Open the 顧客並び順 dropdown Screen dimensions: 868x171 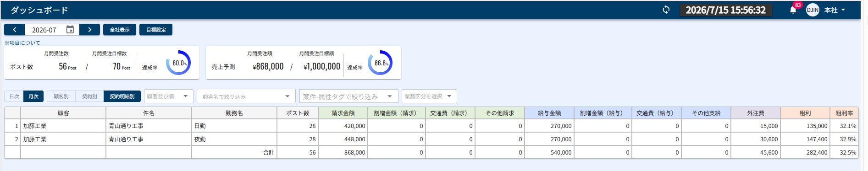tap(168, 96)
